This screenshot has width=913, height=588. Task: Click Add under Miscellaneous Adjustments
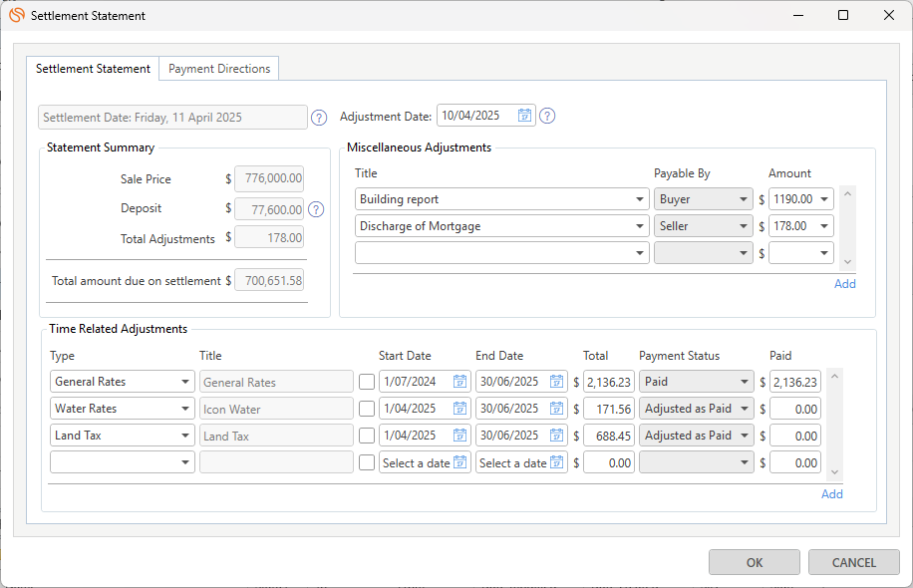[x=844, y=284]
